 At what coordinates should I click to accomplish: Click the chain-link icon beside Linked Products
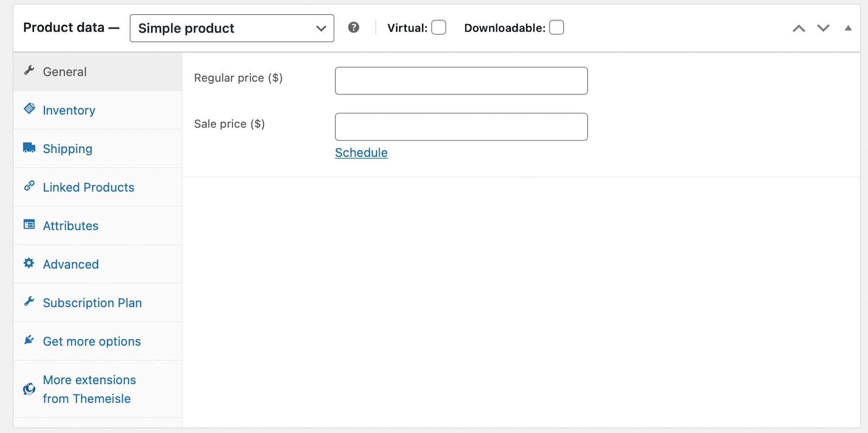(29, 186)
